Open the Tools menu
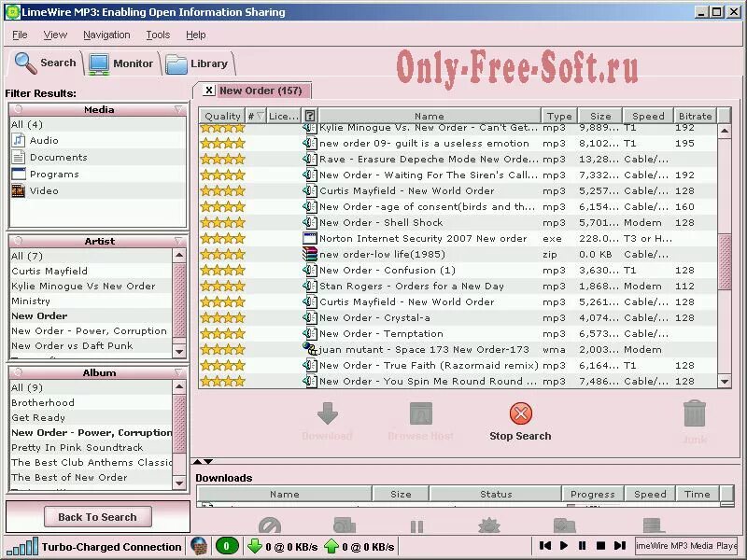The image size is (747, 560). point(158,35)
